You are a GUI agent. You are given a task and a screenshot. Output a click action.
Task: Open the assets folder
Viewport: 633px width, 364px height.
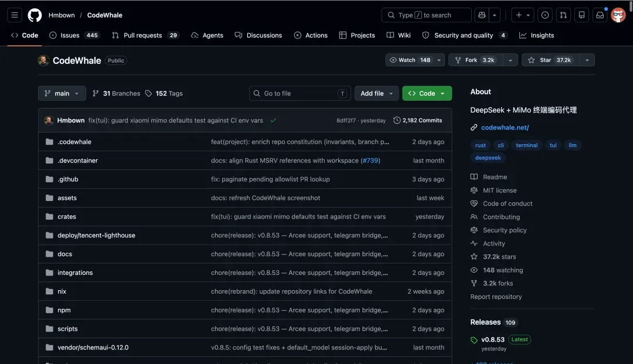coord(67,198)
